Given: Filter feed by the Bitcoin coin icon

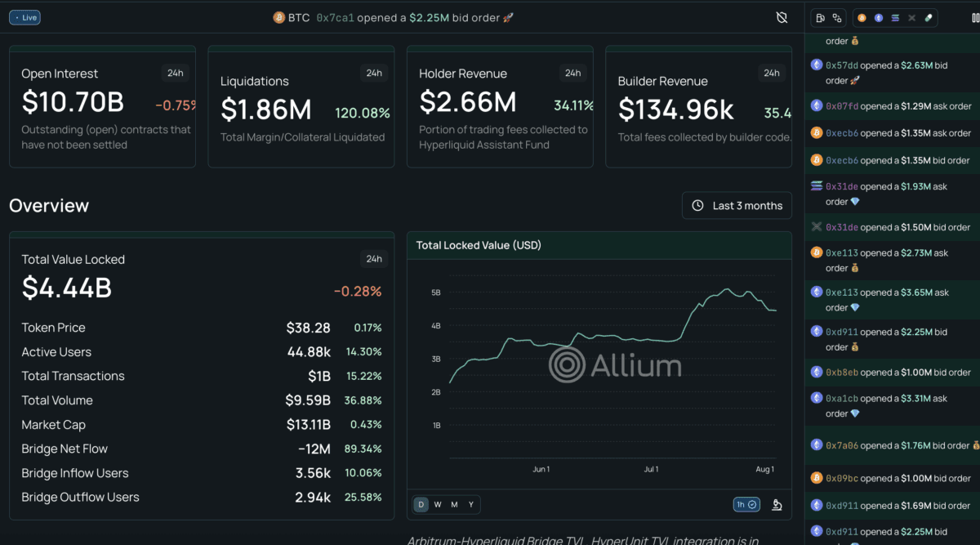Looking at the screenshot, I should pos(862,18).
